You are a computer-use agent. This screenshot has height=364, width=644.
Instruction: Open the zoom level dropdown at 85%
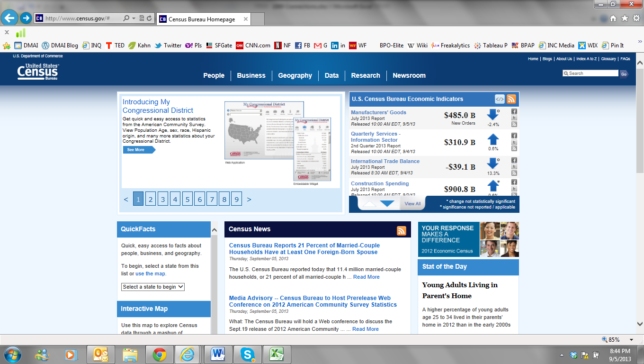pyautogui.click(x=631, y=340)
